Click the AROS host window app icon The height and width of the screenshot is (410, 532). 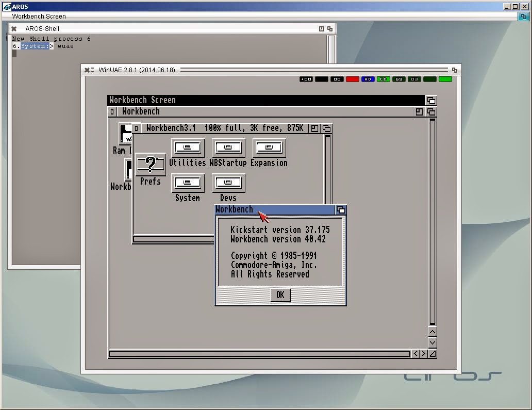click(x=7, y=7)
